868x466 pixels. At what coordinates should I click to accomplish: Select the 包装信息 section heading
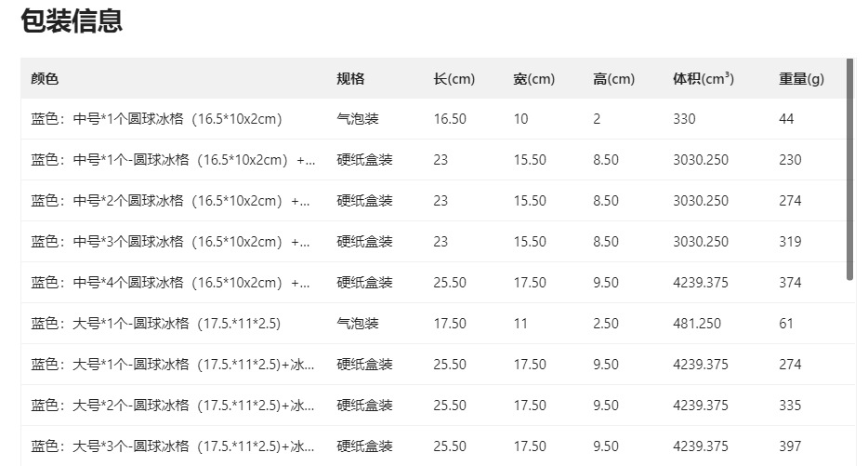coord(72,21)
